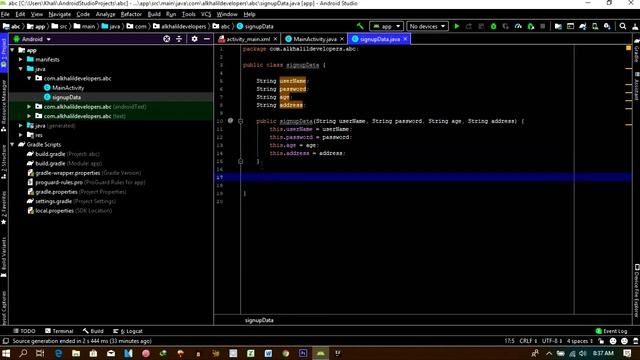Screen dimensions: 640x360
Task: Expand the manifests folder
Action: (21, 59)
